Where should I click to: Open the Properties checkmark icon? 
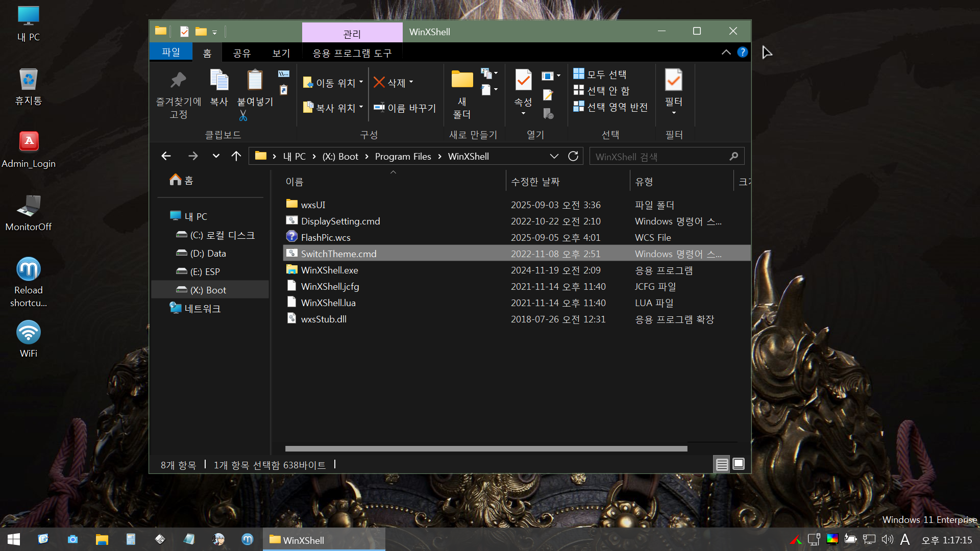coord(523,80)
